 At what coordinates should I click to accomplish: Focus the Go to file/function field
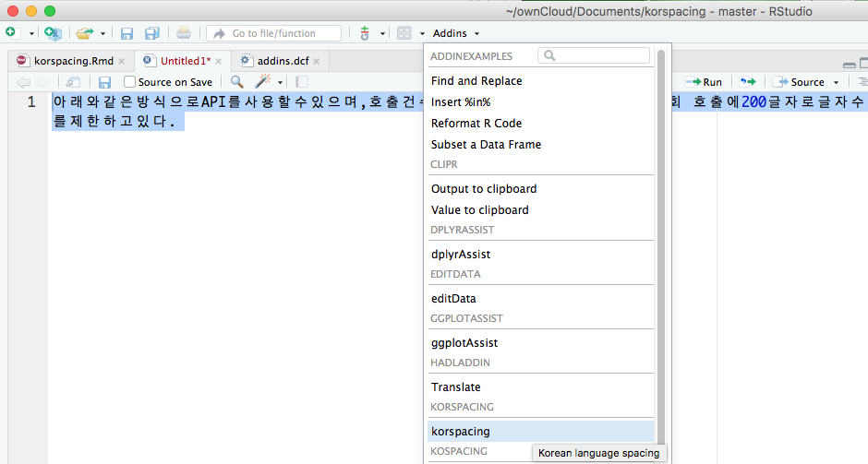coord(274,33)
